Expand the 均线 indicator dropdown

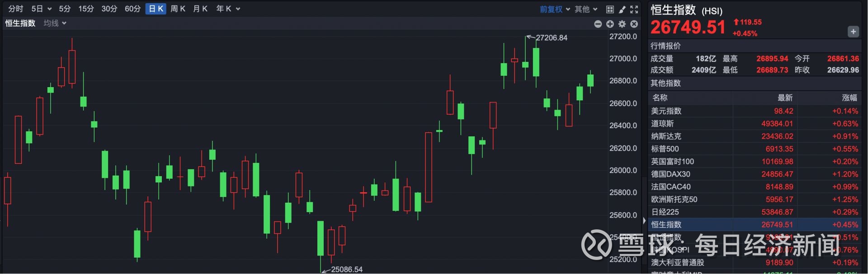tap(55, 23)
